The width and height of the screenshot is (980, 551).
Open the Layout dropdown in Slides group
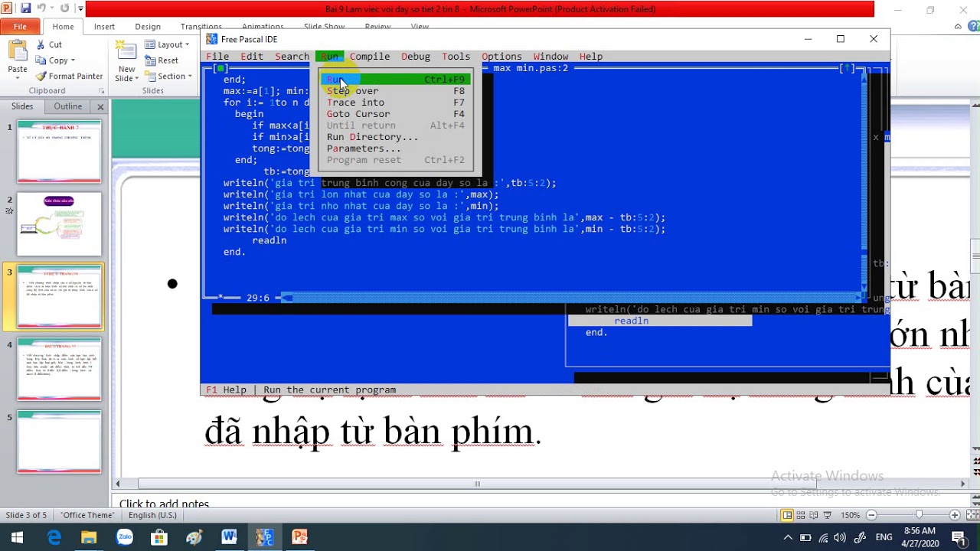click(166, 44)
